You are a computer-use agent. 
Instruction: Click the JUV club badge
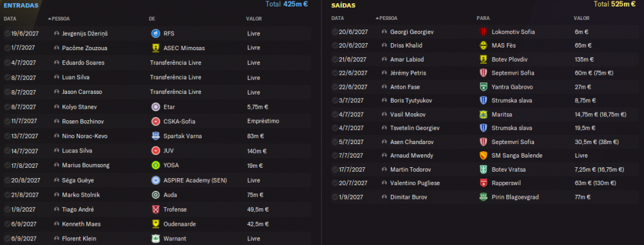pyautogui.click(x=155, y=150)
